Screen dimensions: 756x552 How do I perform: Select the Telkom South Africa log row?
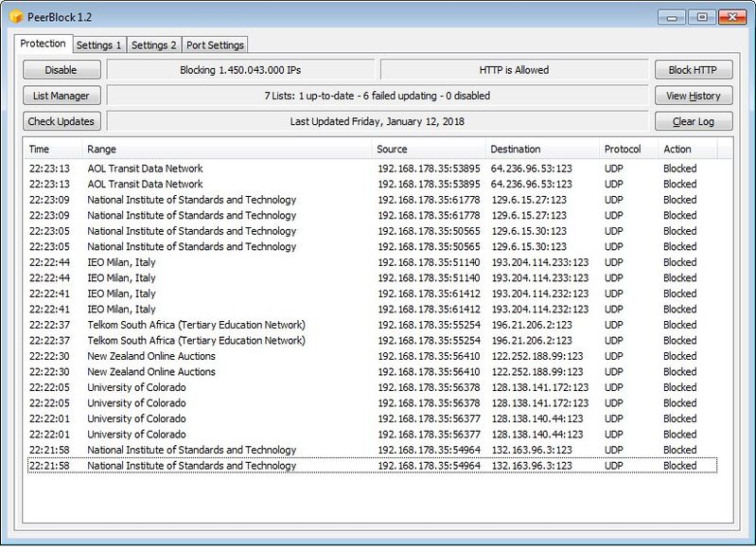point(196,325)
